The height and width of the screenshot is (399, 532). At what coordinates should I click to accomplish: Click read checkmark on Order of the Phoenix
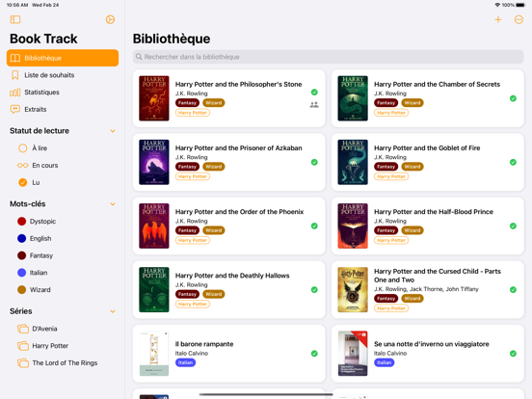[314, 226]
